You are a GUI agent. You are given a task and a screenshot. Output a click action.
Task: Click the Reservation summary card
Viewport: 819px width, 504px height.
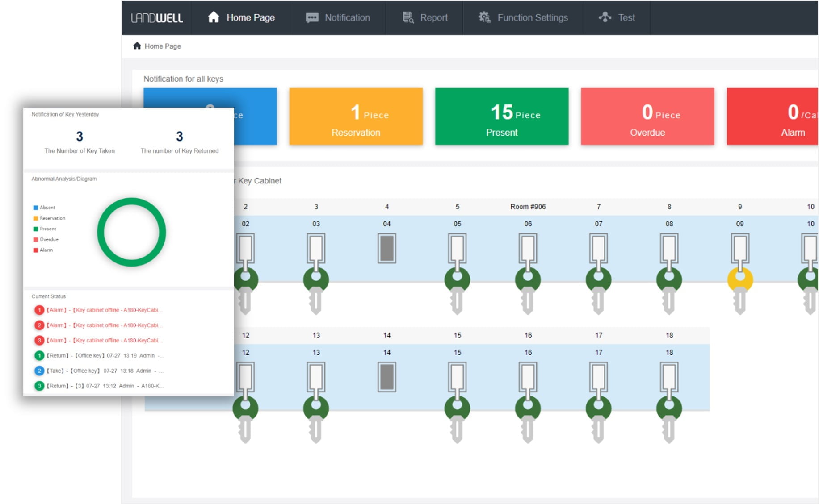coord(356,117)
